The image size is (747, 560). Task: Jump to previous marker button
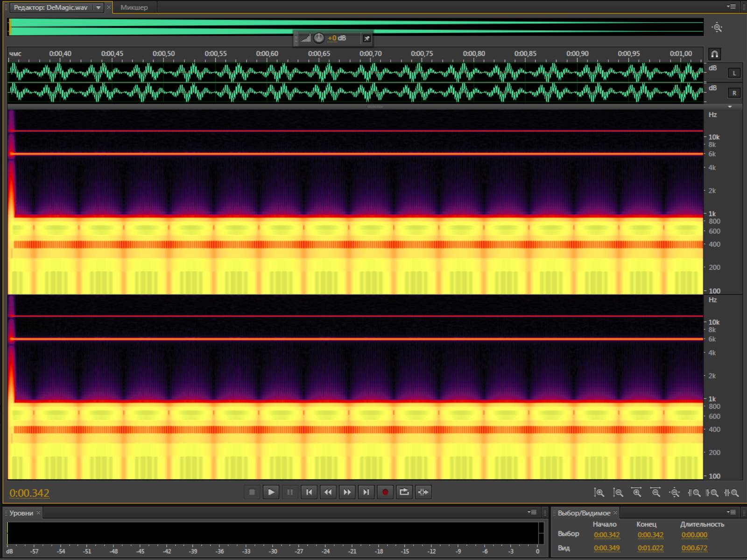coord(309,492)
